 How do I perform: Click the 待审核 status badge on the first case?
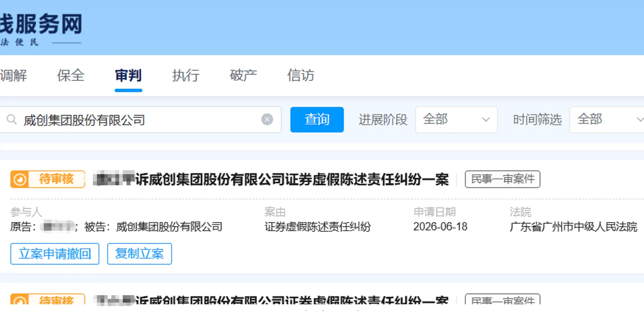[48, 179]
